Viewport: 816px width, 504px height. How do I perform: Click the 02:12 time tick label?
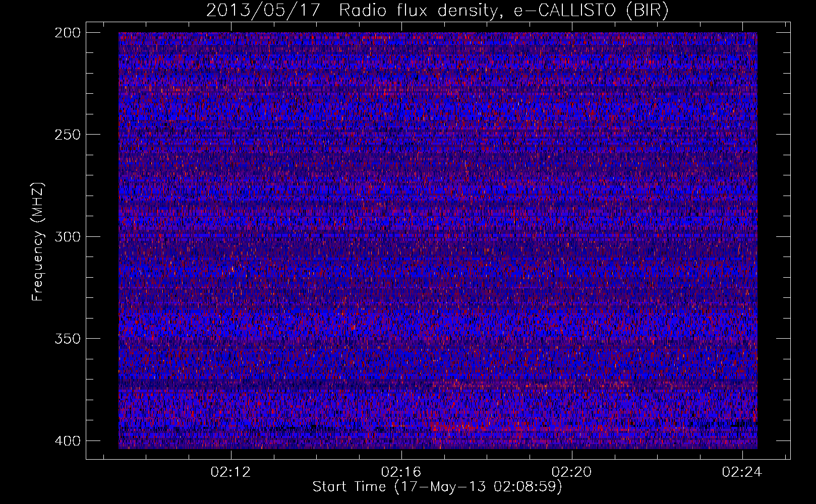[231, 472]
